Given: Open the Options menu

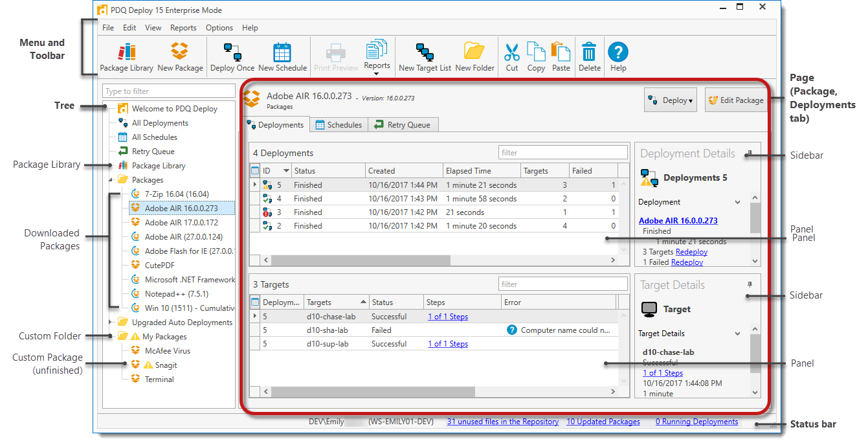Looking at the screenshot, I should (x=219, y=28).
